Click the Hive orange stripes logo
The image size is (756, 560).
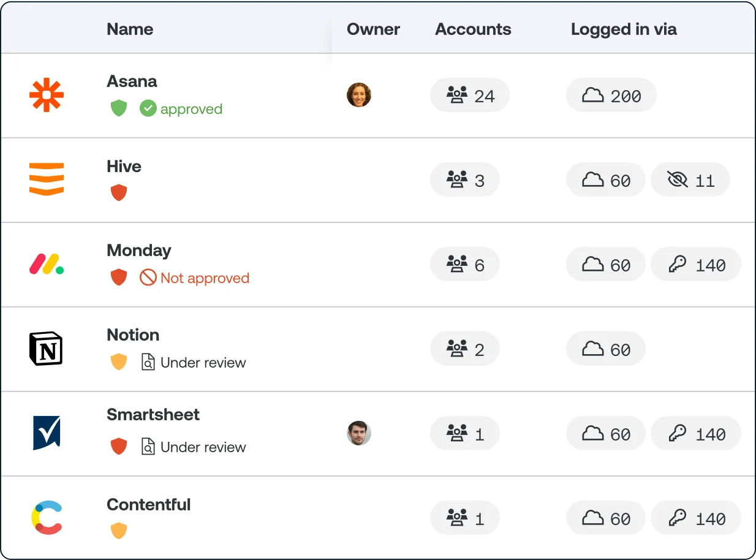coord(47,180)
